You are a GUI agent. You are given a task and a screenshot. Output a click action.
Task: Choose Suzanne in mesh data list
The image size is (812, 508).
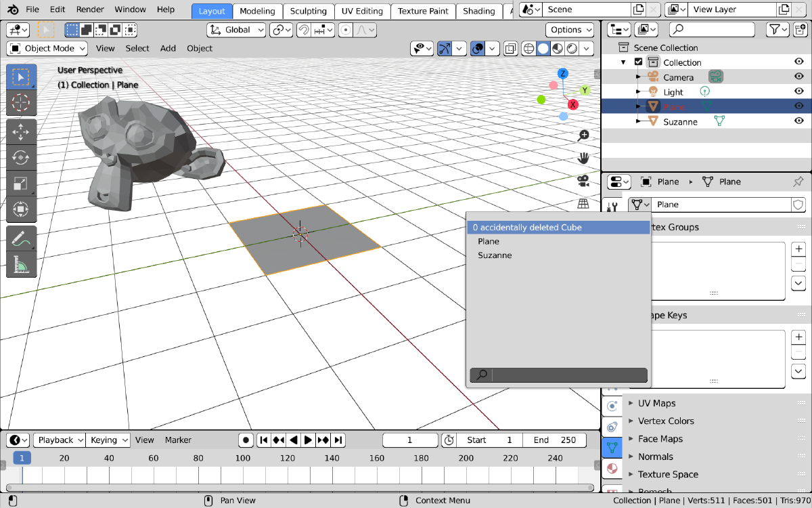(558, 255)
